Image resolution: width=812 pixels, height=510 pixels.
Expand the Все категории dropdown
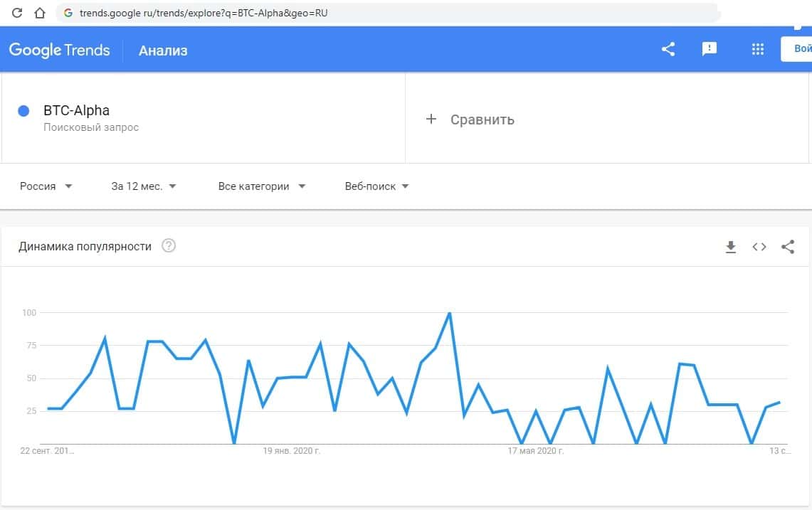[261, 186]
